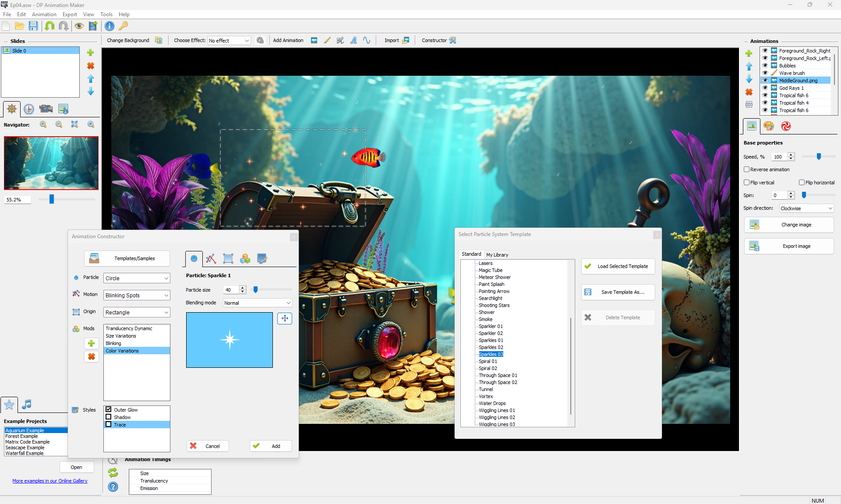The width and height of the screenshot is (841, 504).
Task: Move animation up with blue arrow
Action: point(749,67)
